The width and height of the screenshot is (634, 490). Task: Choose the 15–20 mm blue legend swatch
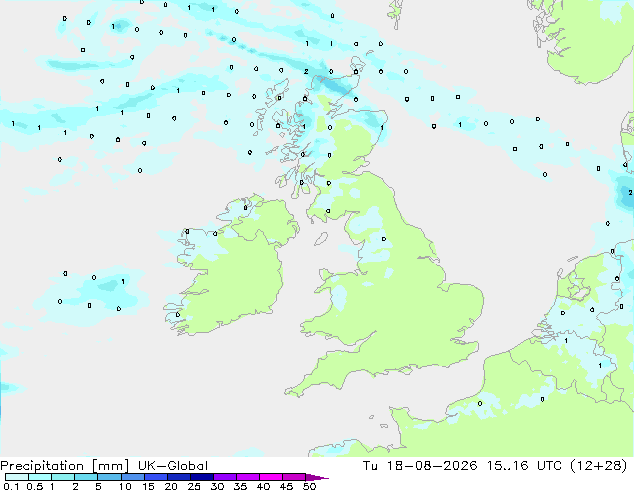click(x=155, y=477)
